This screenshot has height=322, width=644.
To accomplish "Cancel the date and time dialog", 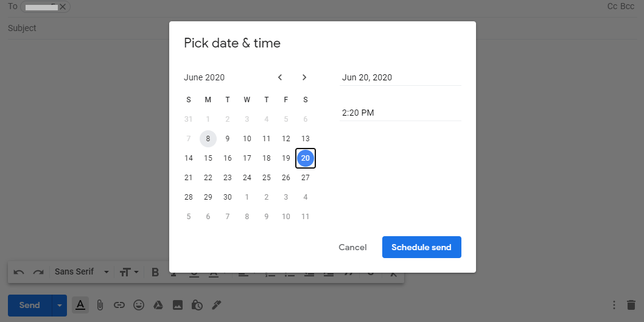I will pos(352,247).
